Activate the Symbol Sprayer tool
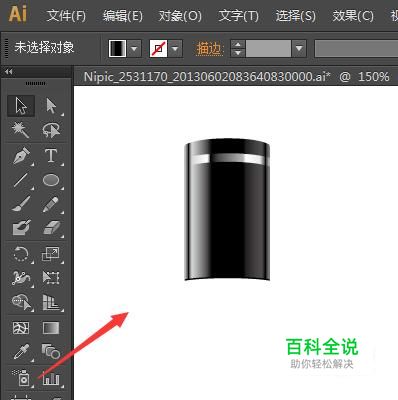Viewport: 398px width, 400px height. (21, 378)
